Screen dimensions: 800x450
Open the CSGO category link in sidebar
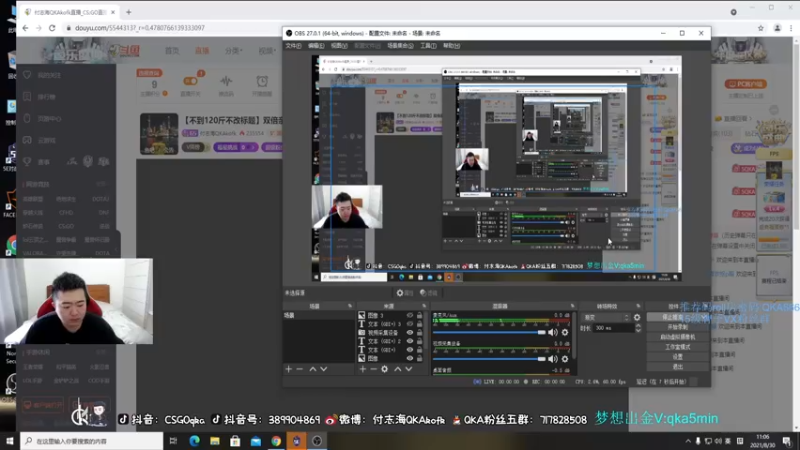tap(66, 226)
